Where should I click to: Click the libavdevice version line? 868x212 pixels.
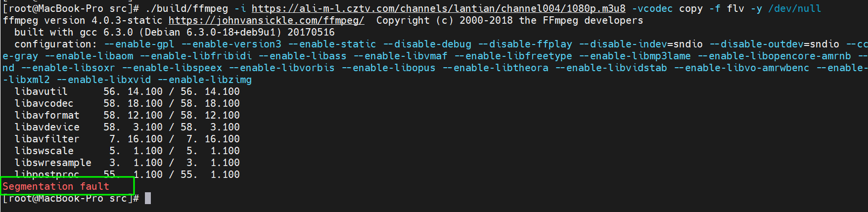pos(127,127)
